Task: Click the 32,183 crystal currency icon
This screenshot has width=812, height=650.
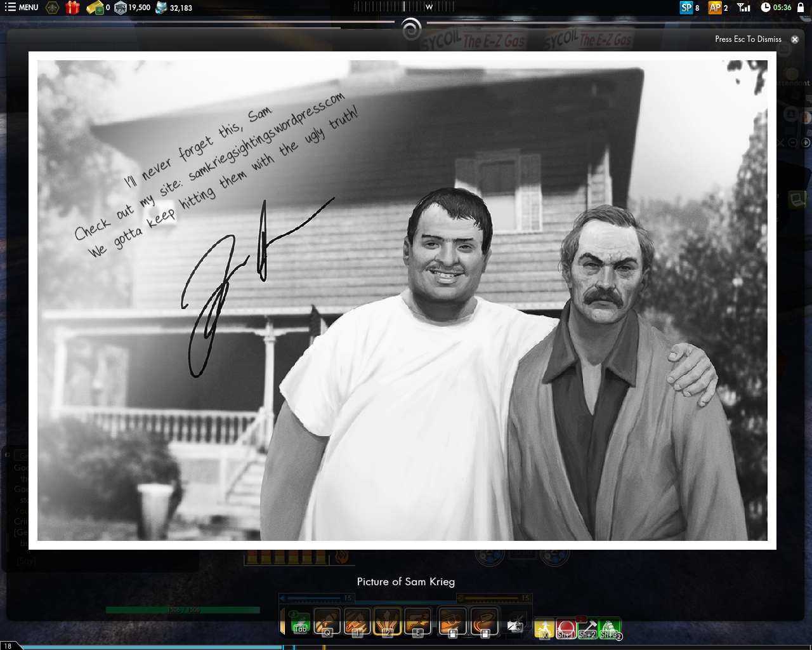Action: [162, 8]
